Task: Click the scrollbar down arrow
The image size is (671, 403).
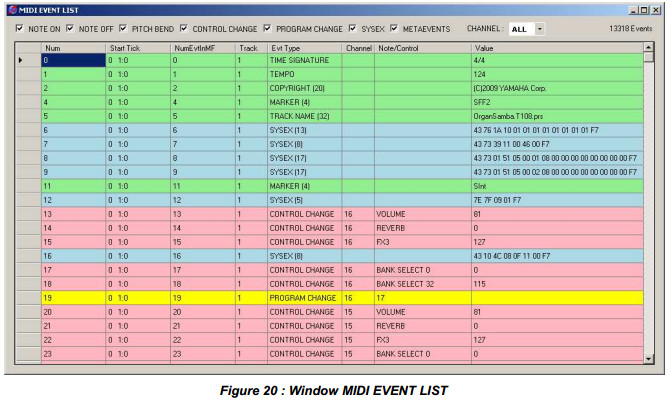Action: click(x=649, y=358)
